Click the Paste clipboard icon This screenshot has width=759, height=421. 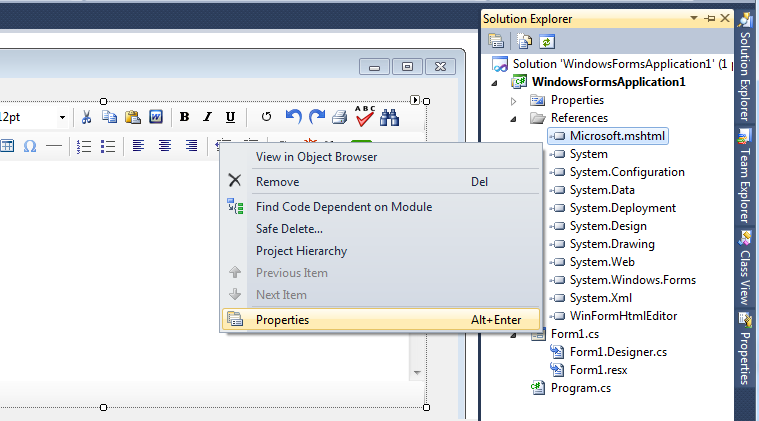coord(132,117)
